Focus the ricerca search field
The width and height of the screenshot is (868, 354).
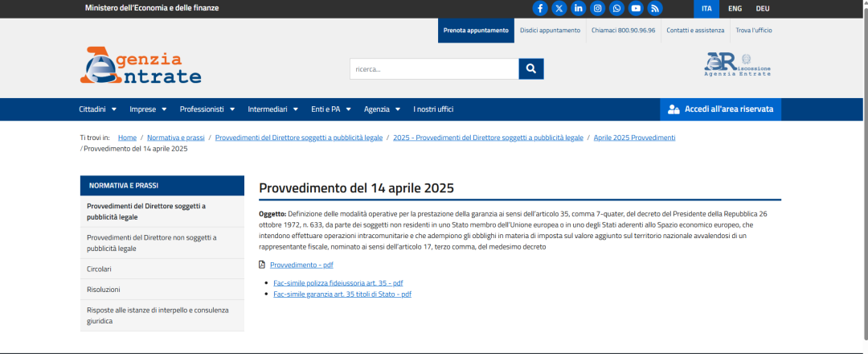tap(434, 68)
